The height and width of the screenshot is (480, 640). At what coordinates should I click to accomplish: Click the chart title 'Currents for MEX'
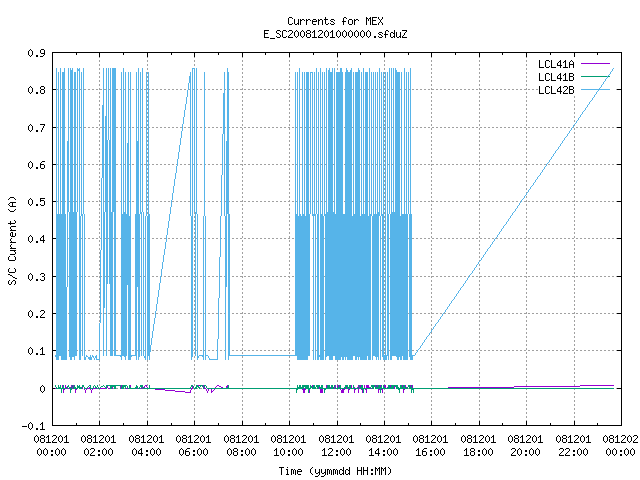coord(335,21)
